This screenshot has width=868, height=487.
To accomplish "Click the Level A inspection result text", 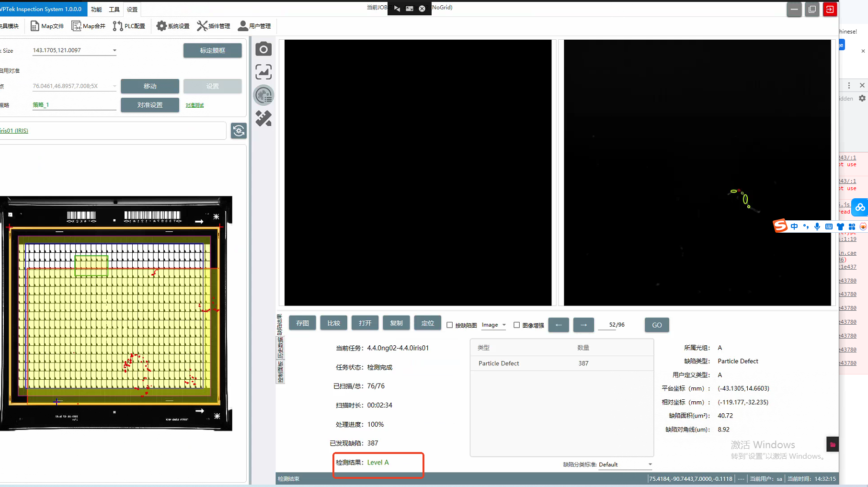I will [378, 463].
